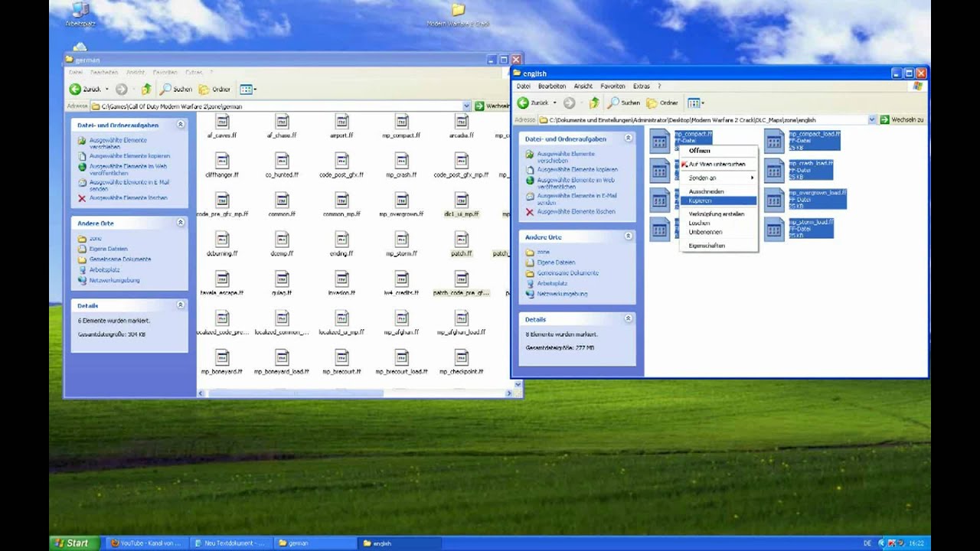The image size is (980, 551).
Task: Collapse Datei- und Ordneraufgaben in english window
Action: point(628,139)
